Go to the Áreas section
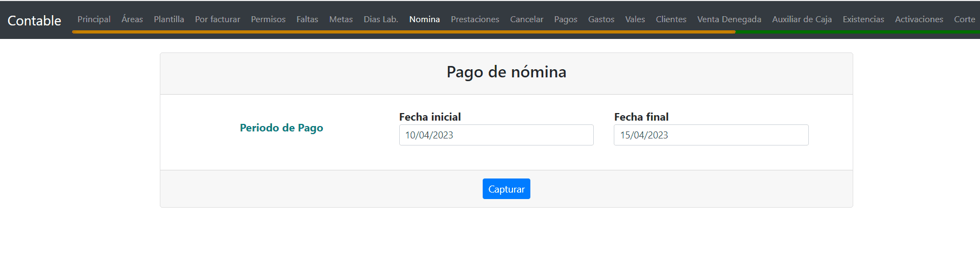Image resolution: width=980 pixels, height=258 pixels. coord(132,19)
